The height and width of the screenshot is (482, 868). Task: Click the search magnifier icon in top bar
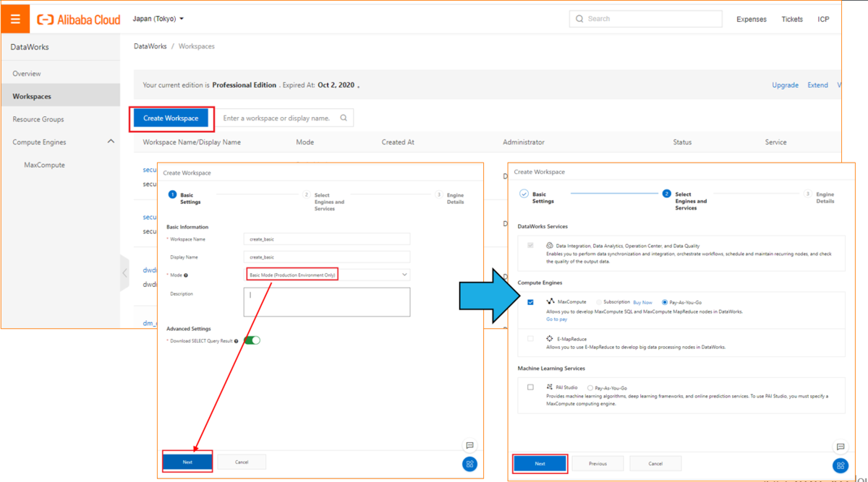coord(579,19)
